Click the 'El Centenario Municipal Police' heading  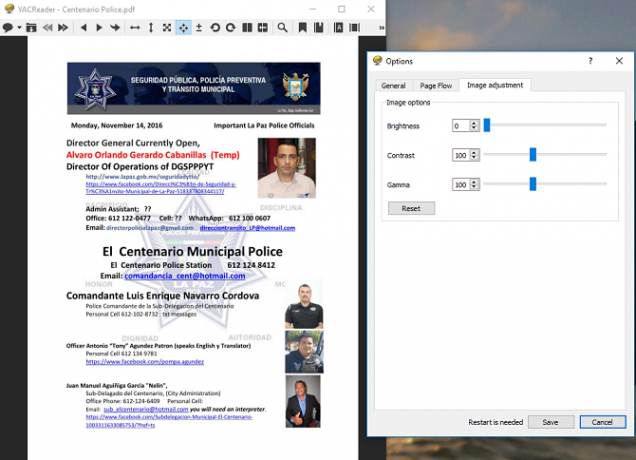[x=192, y=251]
